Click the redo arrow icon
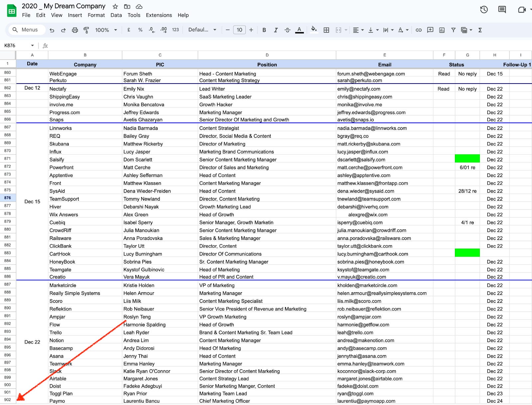 point(63,30)
